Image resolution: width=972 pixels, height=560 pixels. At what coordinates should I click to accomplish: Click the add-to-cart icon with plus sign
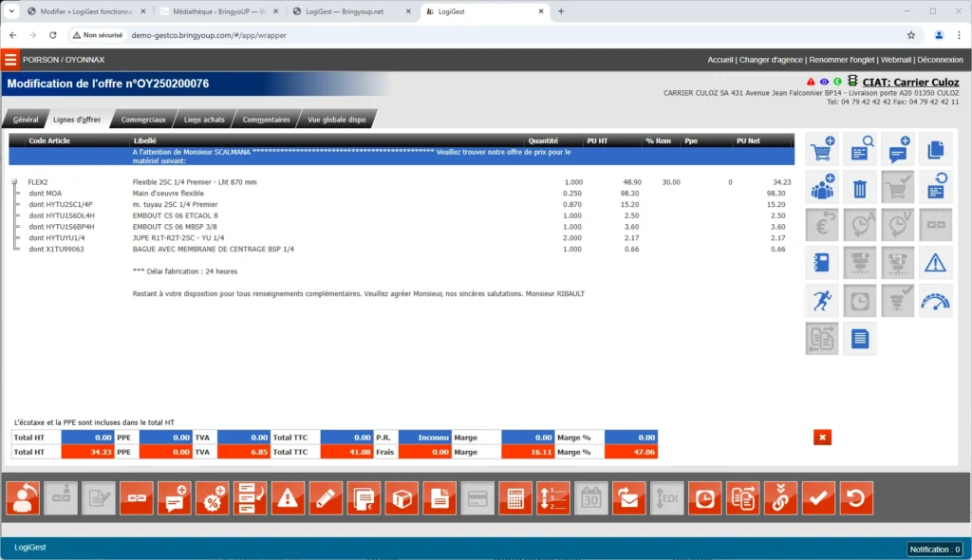(x=822, y=149)
